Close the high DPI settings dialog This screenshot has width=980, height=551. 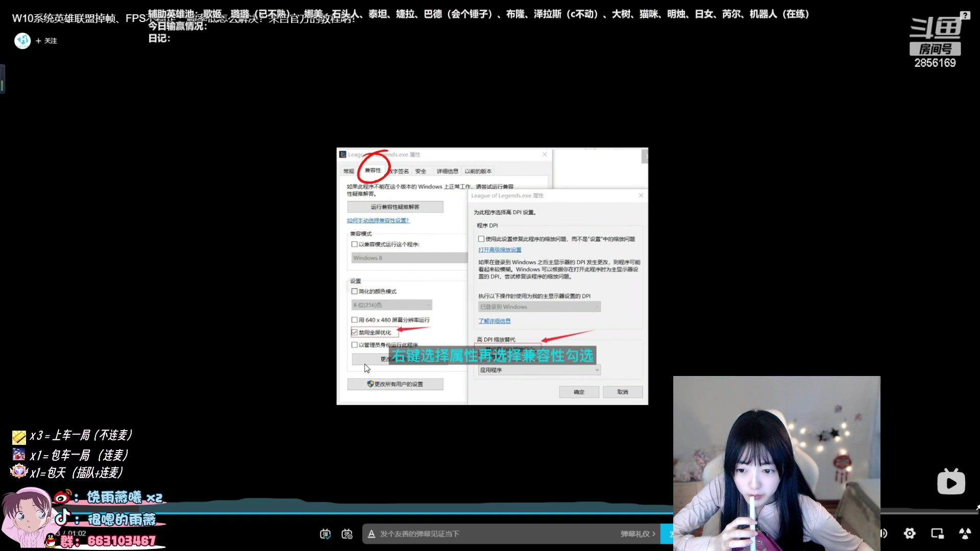(641, 195)
